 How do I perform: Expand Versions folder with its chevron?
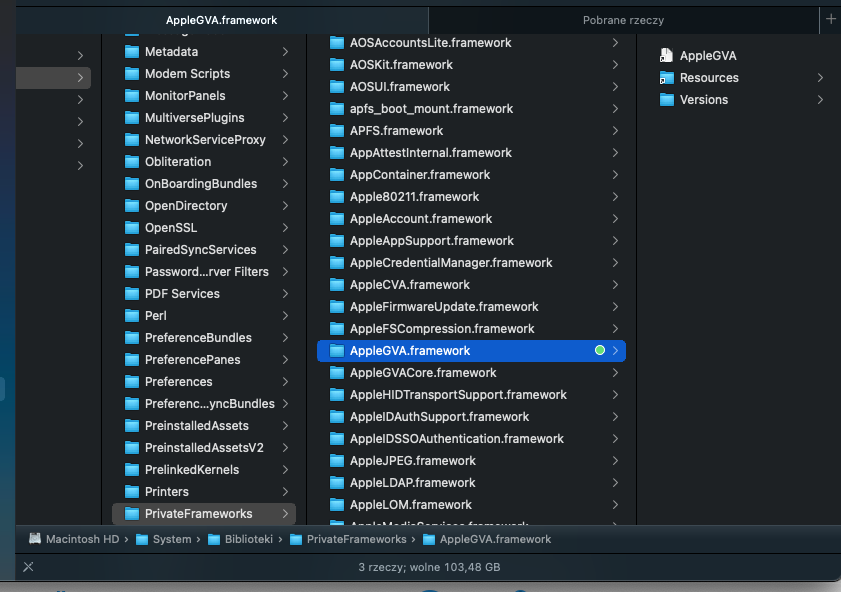tap(820, 100)
